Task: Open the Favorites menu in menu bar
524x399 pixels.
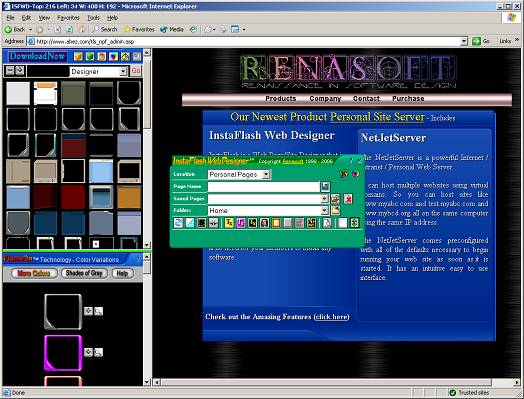Action: click(x=68, y=18)
